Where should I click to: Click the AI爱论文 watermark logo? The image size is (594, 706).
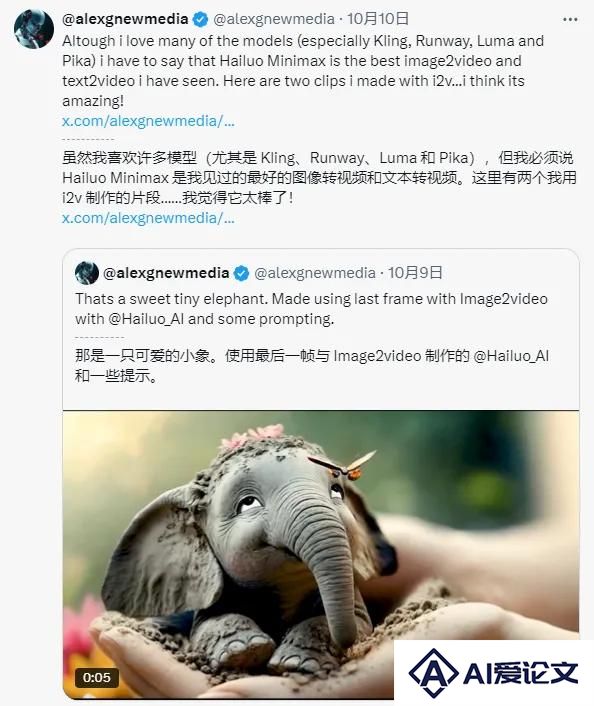coord(493,673)
